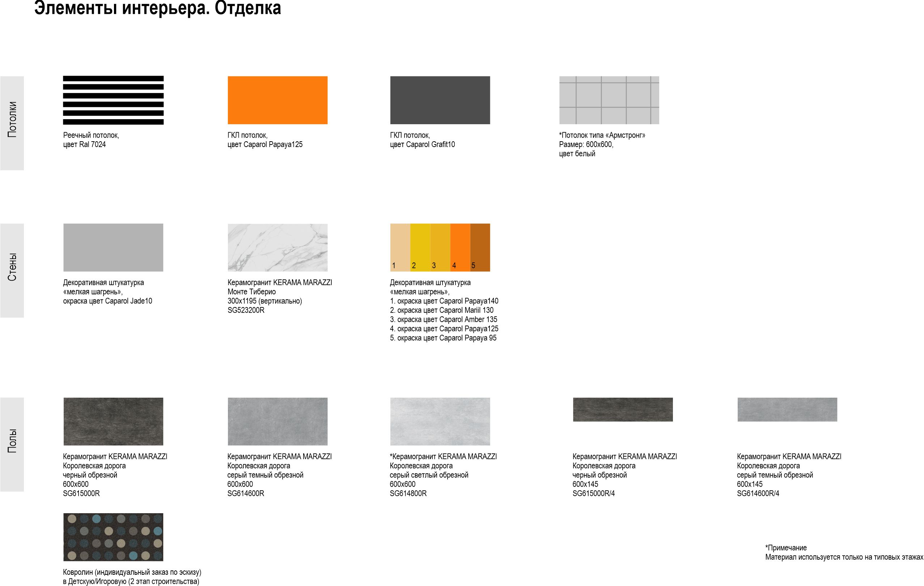The height and width of the screenshot is (586, 924).
Task: Click the striped Реечный потолок sample
Action: pos(113,100)
